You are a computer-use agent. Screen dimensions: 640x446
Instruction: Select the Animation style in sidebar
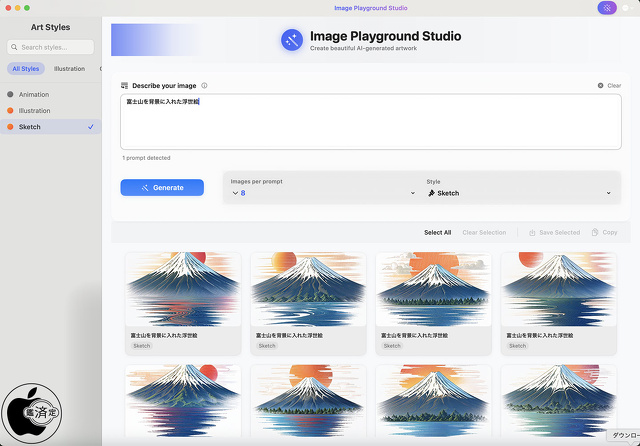pos(34,95)
